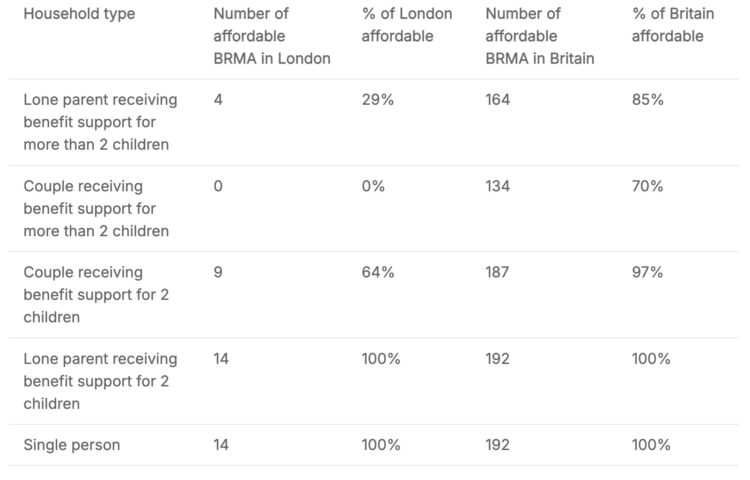
Task: Click the "Number of affordable BRMA in Britain" header
Action: 539,36
